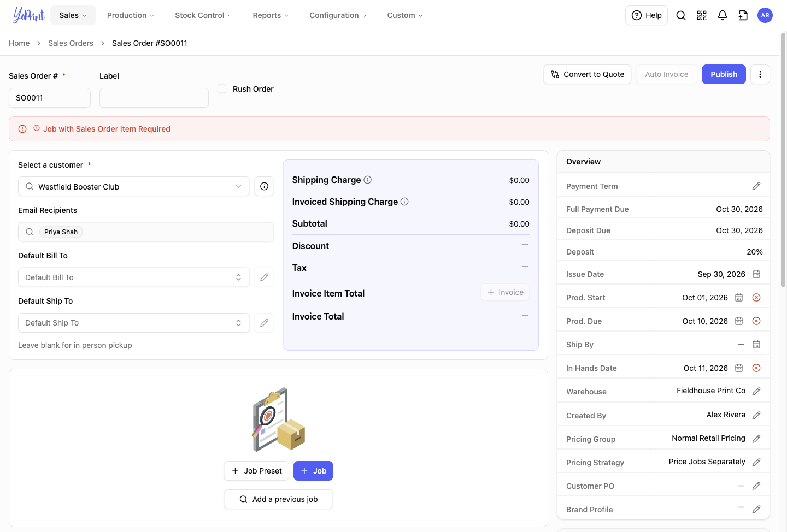This screenshot has height=532, width=787.
Task: Open the Default Bill To dropdown
Action: 134,277
